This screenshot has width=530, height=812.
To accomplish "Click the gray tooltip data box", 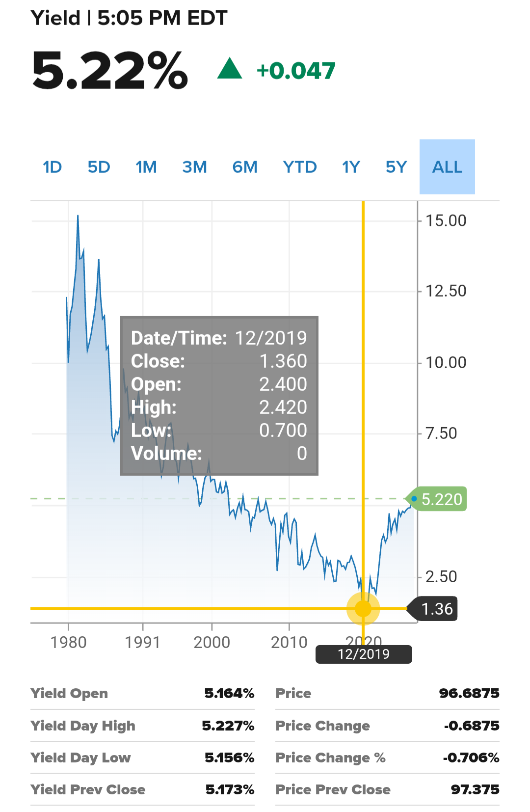I will pyautogui.click(x=219, y=396).
